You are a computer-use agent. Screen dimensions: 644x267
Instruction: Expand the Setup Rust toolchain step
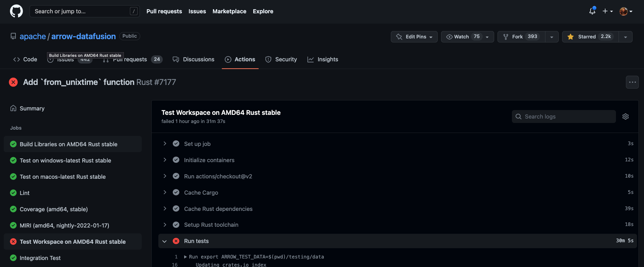165,225
